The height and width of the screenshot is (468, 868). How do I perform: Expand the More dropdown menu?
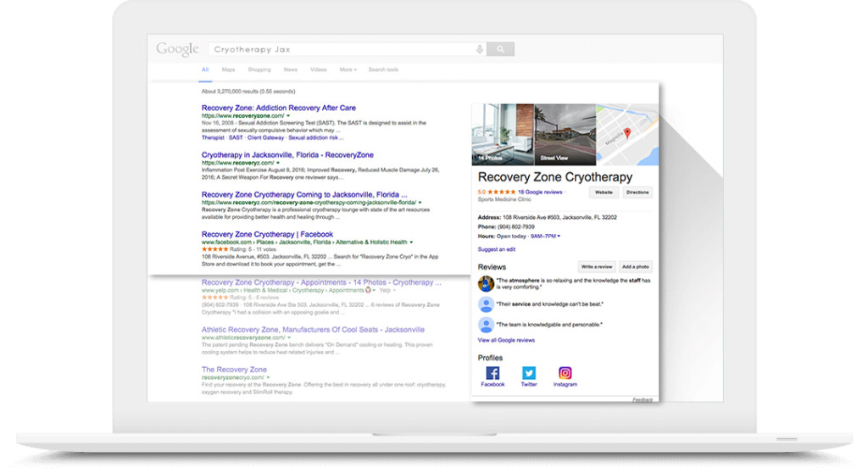point(348,70)
